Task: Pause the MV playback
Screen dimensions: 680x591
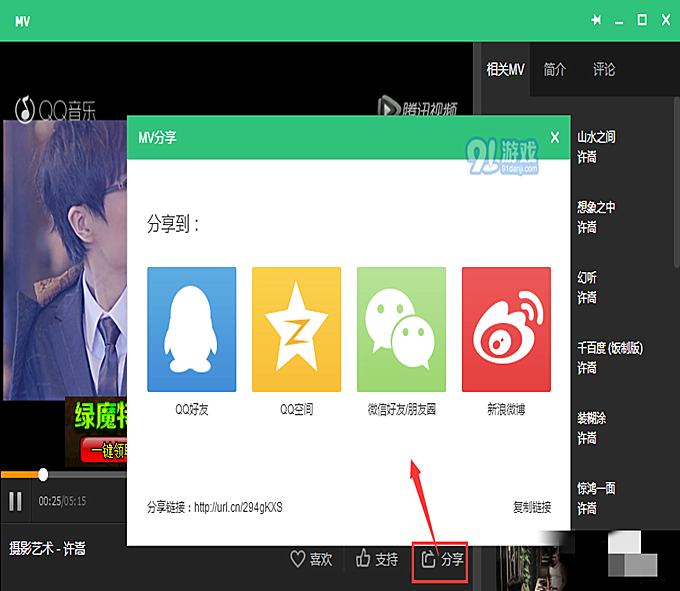Action: [x=15, y=502]
